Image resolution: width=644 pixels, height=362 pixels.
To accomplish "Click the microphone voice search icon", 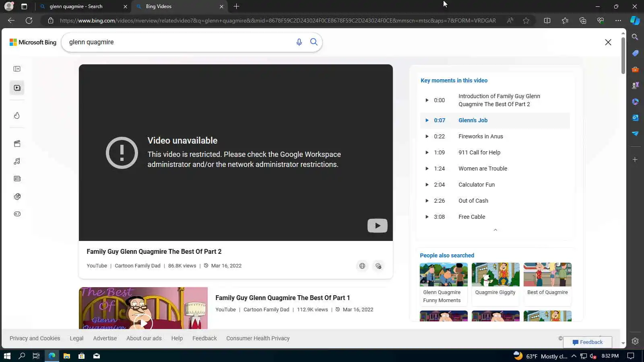I will coord(299,42).
